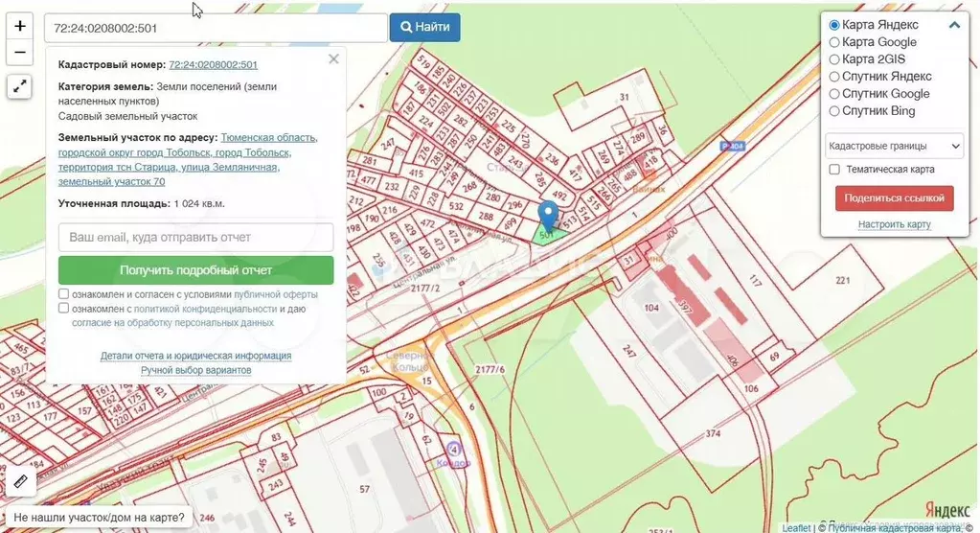980x533 pixels.
Task: Click the Найти search button
Action: point(425,28)
